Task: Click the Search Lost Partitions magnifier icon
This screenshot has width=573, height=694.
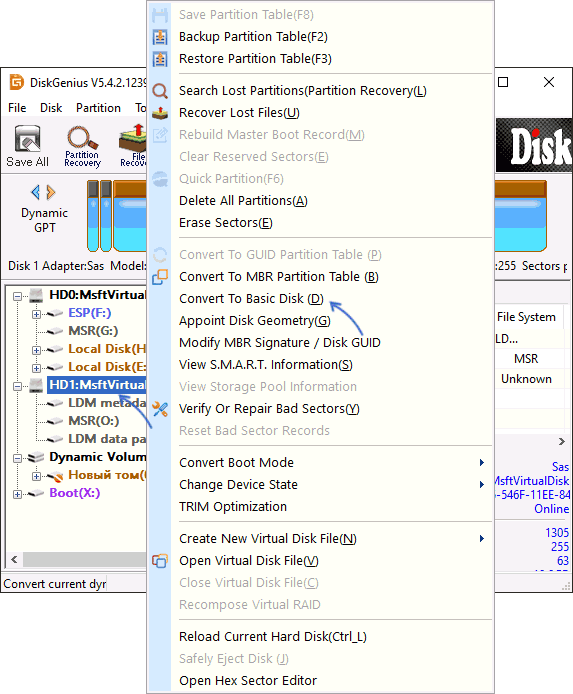Action: coord(160,91)
